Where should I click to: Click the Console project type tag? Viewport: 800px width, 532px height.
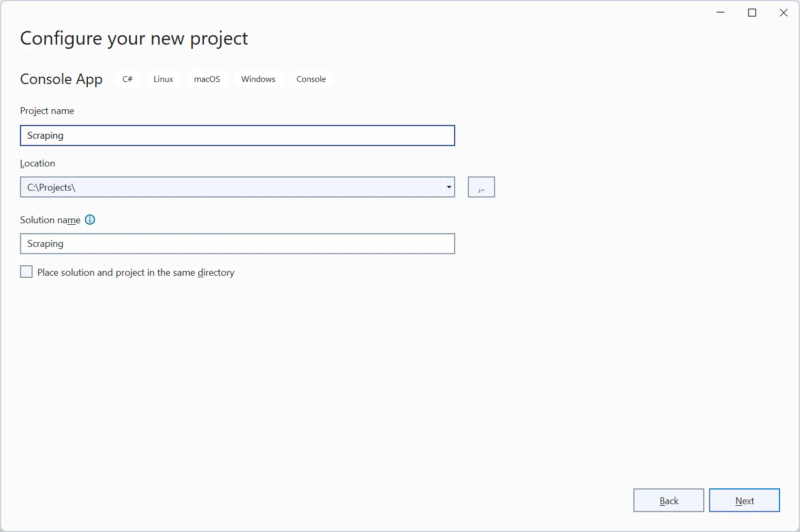point(311,79)
